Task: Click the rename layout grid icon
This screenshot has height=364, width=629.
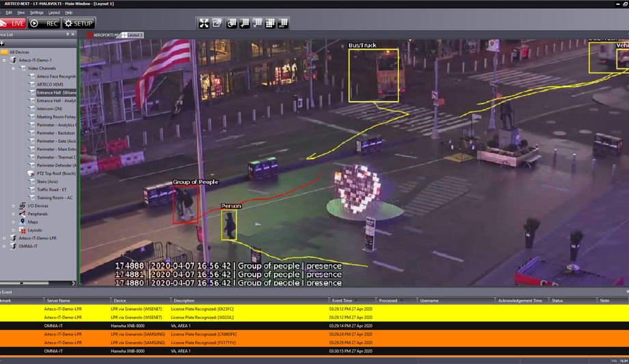Action: [x=283, y=23]
